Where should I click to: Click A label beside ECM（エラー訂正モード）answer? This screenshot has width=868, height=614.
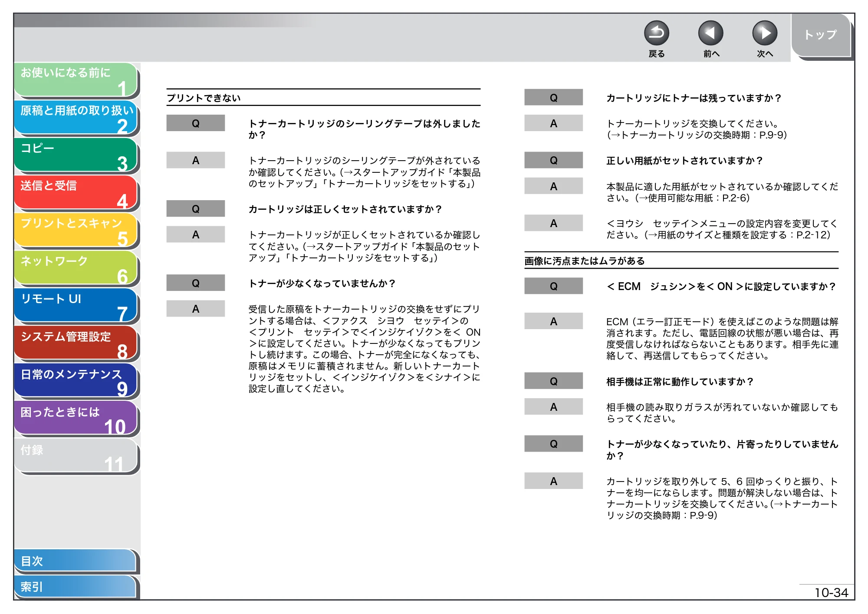click(x=553, y=321)
